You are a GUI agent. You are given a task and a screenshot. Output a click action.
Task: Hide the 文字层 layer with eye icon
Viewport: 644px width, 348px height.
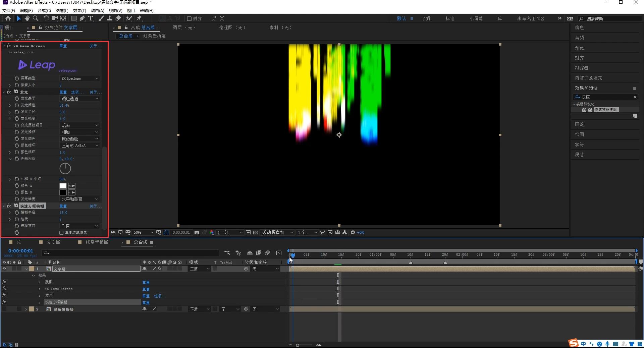(x=4, y=269)
